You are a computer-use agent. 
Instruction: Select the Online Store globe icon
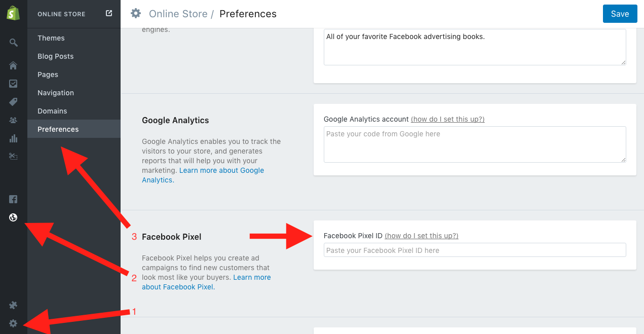pyautogui.click(x=14, y=217)
